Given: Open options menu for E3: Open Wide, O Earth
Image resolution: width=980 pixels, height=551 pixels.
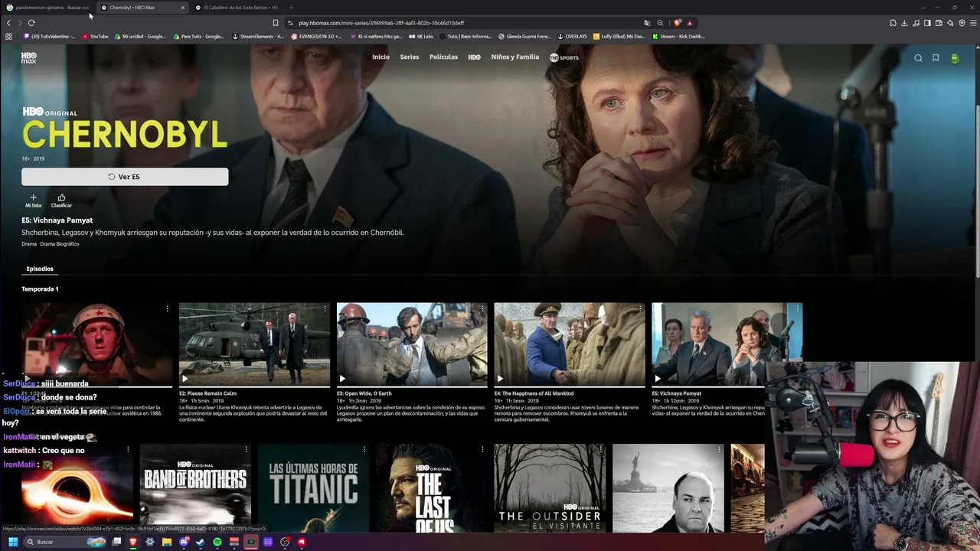Looking at the screenshot, I should (482, 309).
